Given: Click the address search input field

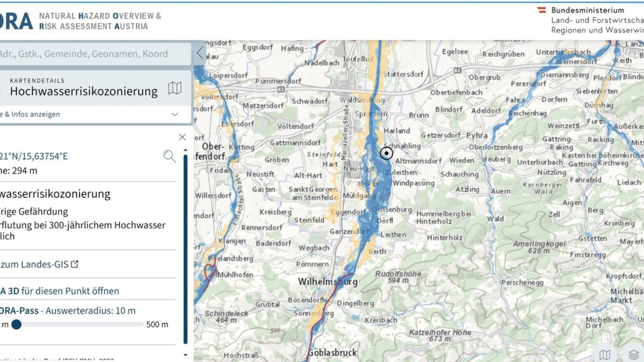Looking at the screenshot, I should [x=86, y=54].
